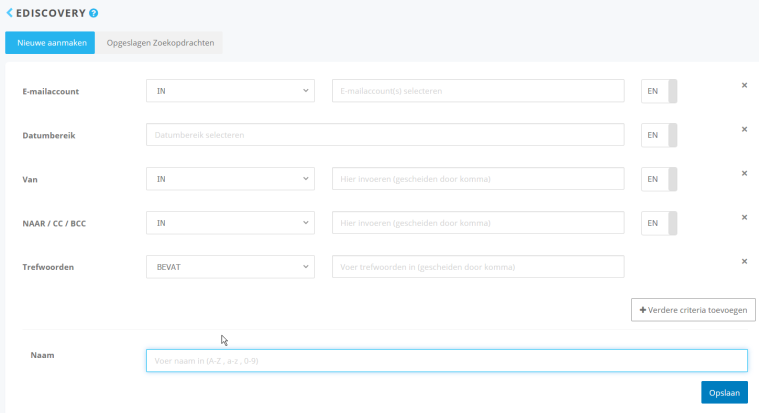Select the Nieuwe aanmaken tab
The width and height of the screenshot is (759, 413).
tap(50, 43)
